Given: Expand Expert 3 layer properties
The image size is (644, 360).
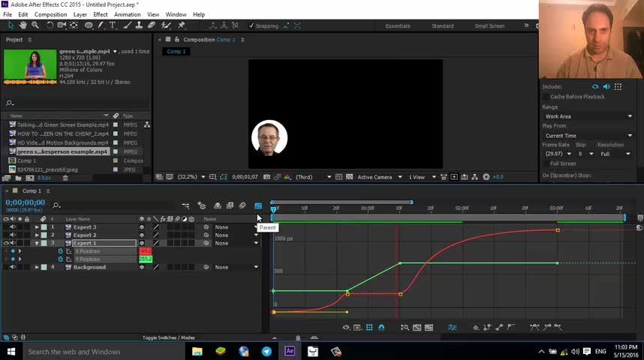Looking at the screenshot, I should tap(37, 227).
